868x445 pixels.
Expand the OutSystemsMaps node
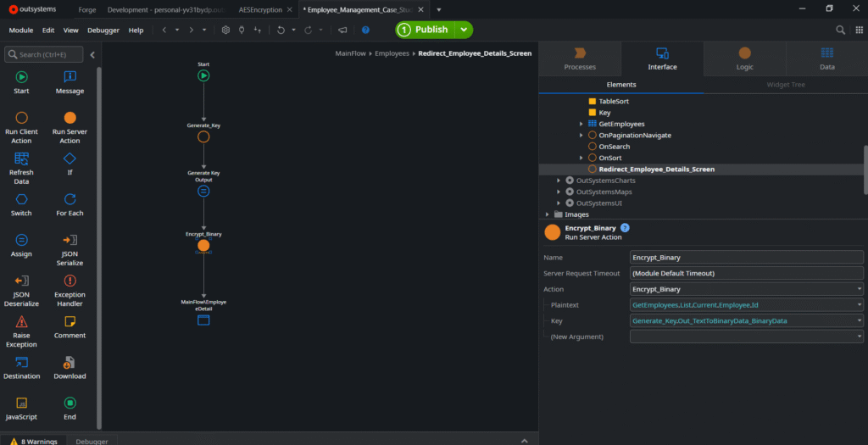pos(559,192)
